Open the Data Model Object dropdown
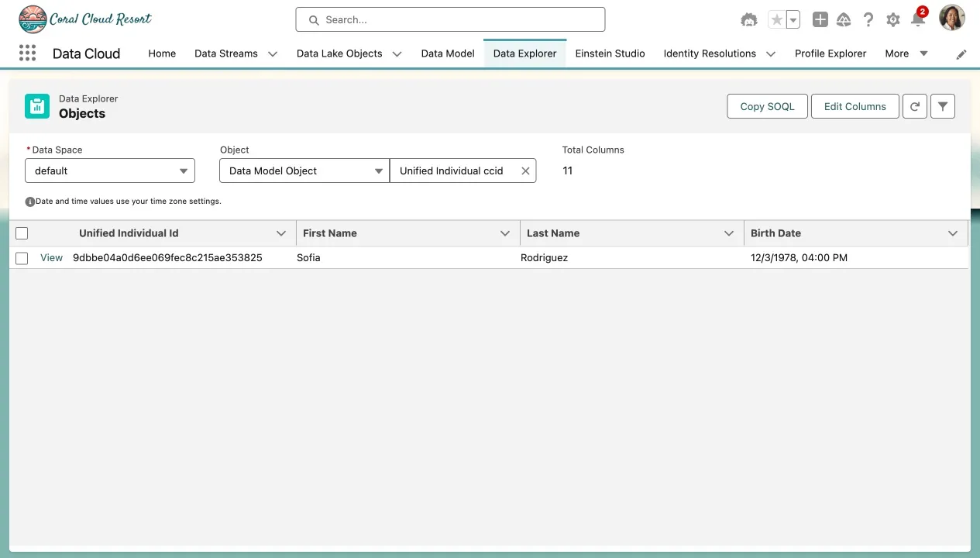Image resolution: width=980 pixels, height=558 pixels. click(304, 170)
